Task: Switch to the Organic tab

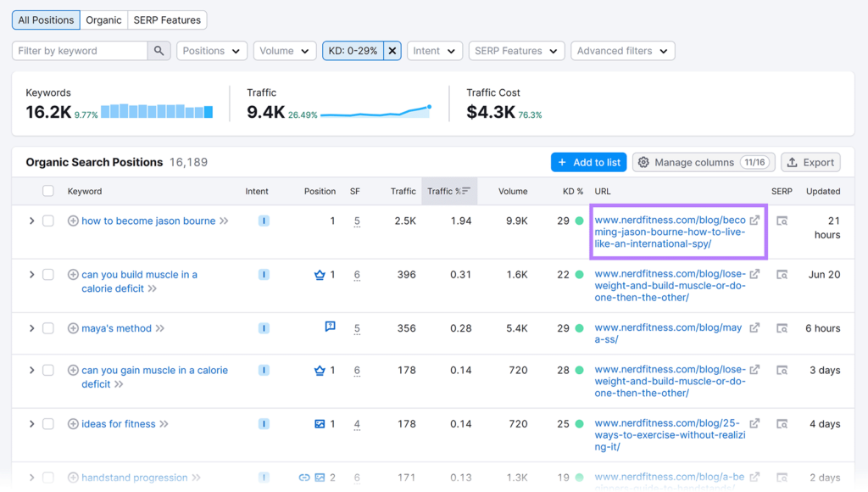Action: point(103,20)
